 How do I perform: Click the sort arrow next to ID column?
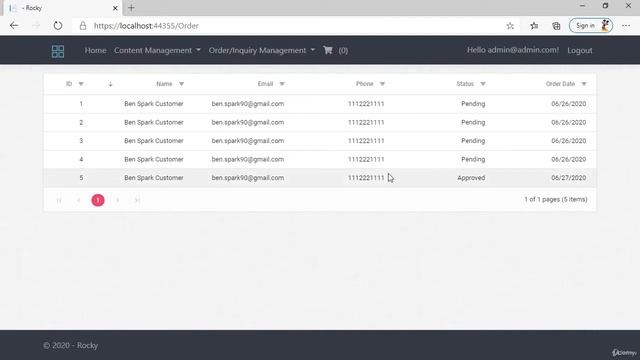(x=110, y=84)
